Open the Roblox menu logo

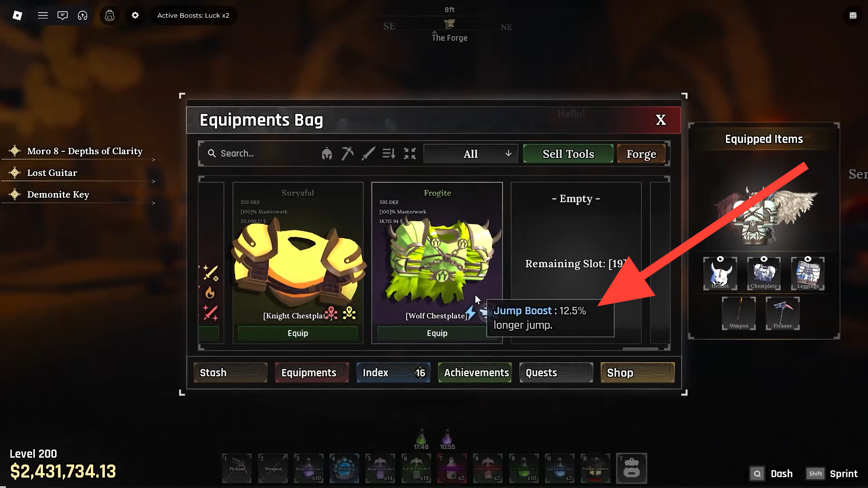tap(17, 15)
